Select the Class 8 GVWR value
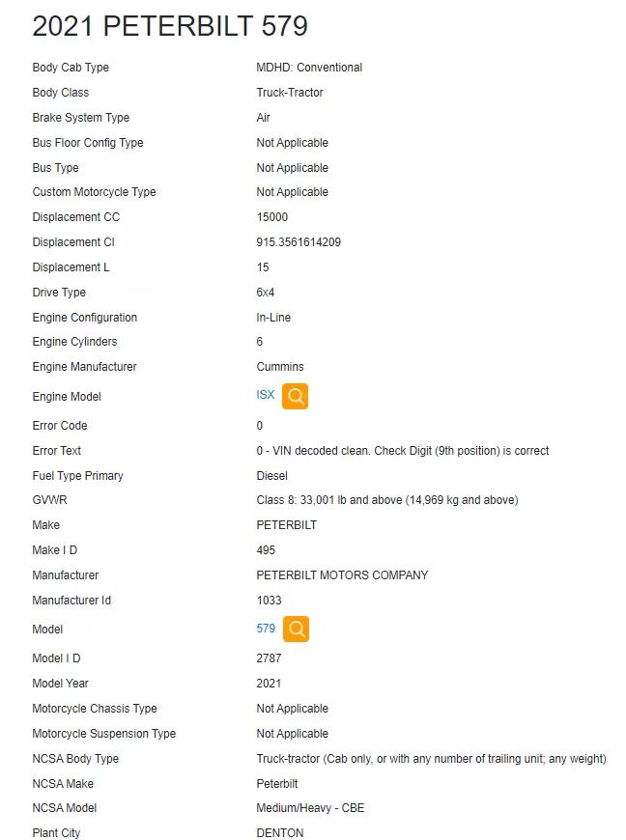Image resolution: width=626 pixels, height=840 pixels. 387,500
